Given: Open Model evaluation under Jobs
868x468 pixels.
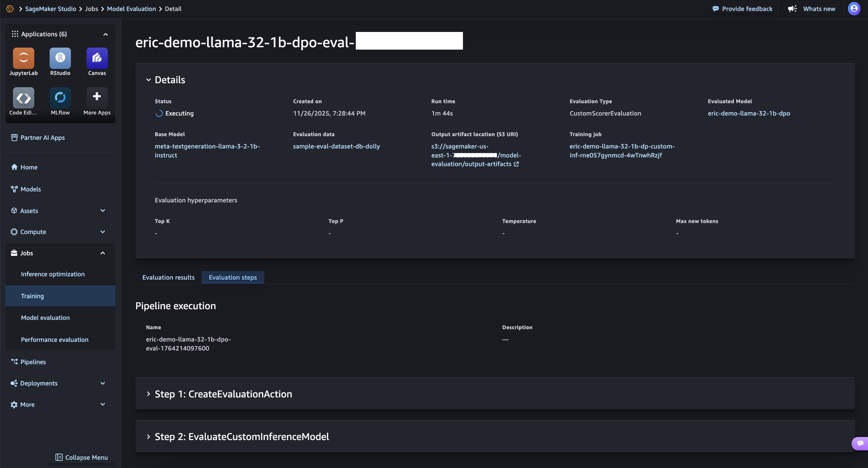Looking at the screenshot, I should point(60,318).
